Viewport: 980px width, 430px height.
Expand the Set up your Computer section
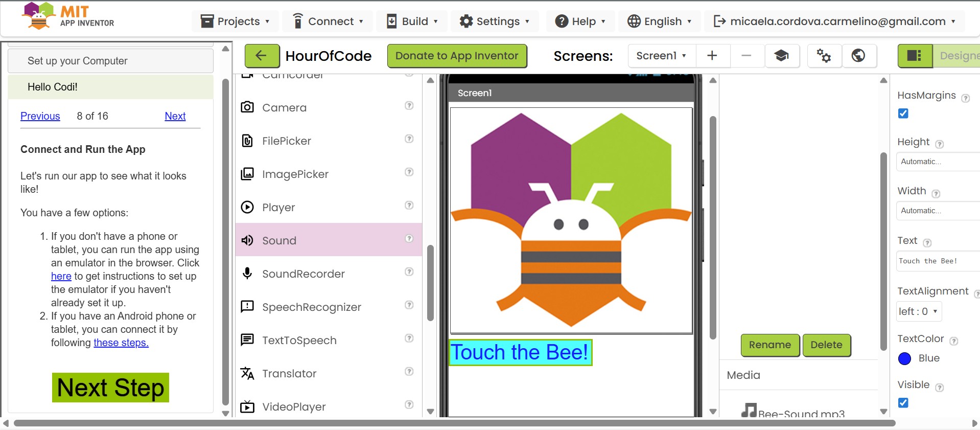coord(110,61)
